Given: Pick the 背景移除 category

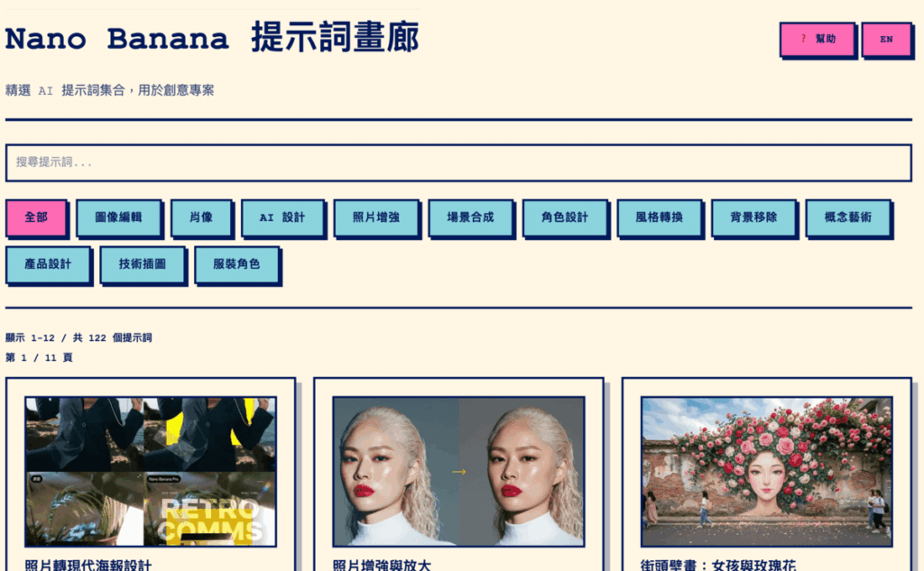Looking at the screenshot, I should coord(753,217).
